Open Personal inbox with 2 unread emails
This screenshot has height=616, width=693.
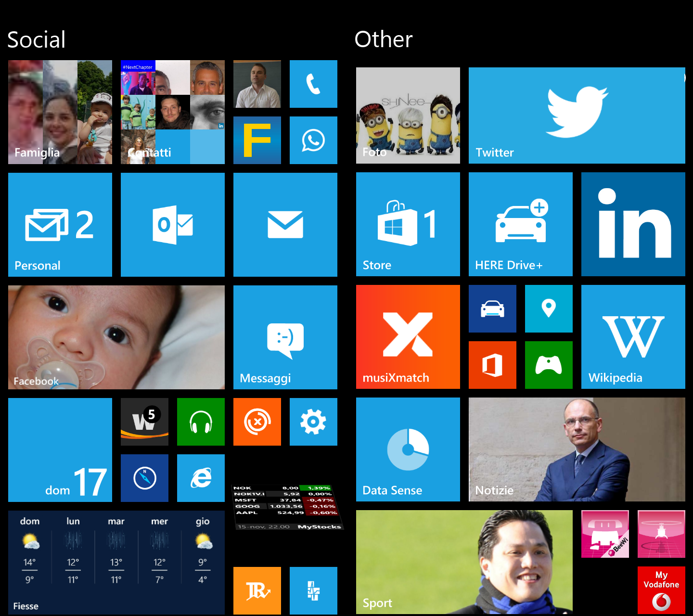tap(60, 224)
